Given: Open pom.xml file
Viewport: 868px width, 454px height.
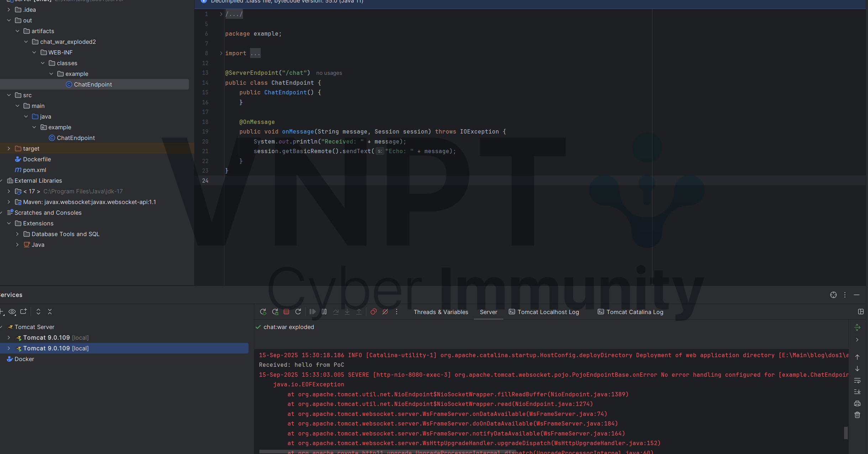Looking at the screenshot, I should pyautogui.click(x=35, y=170).
